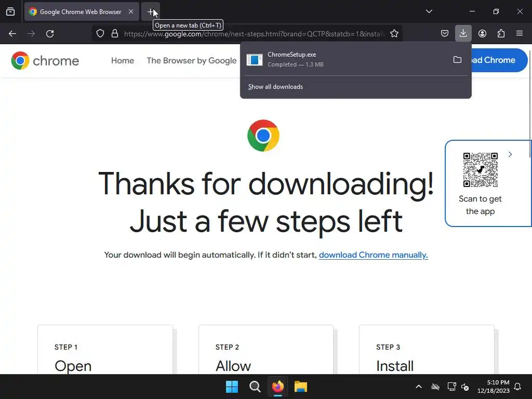This screenshot has height=399, width=532.
Task: Open the extensions puzzle icon
Action: [x=501, y=34]
